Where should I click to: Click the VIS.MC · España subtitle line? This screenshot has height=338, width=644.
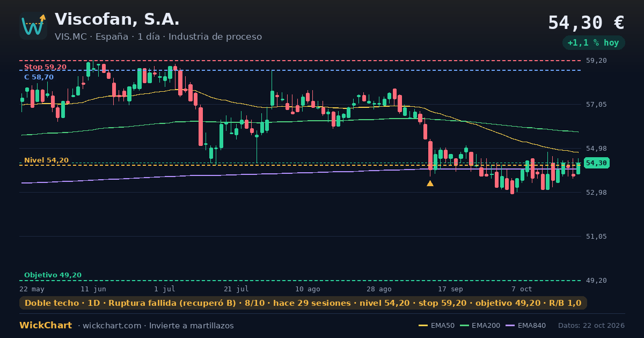[158, 36]
